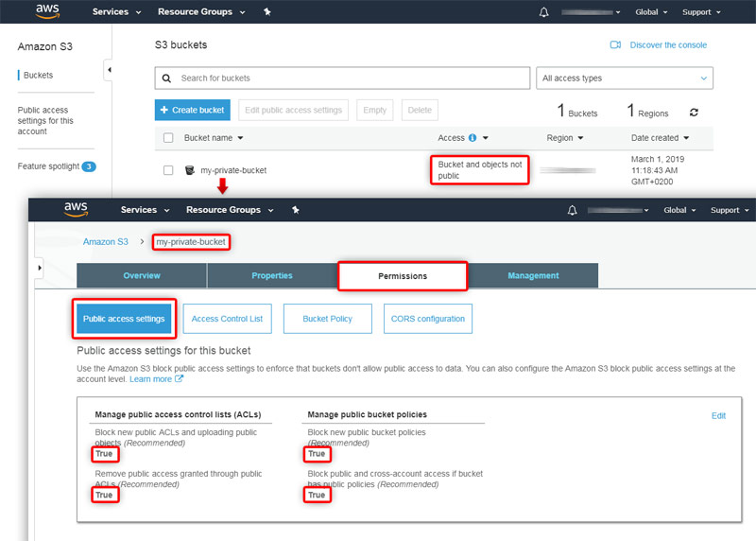The width and height of the screenshot is (756, 541).
Task: Select the Permissions tab
Action: point(403,276)
